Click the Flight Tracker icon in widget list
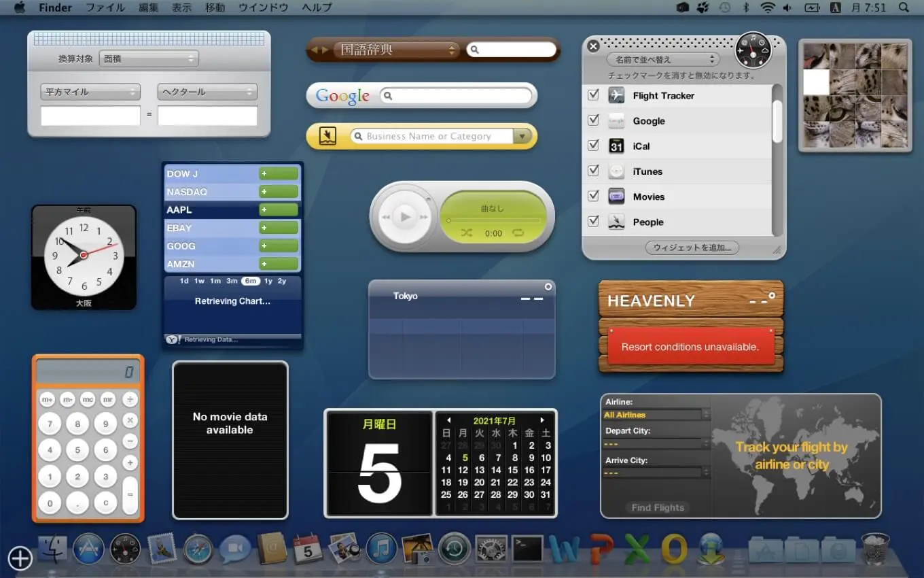The image size is (924, 578). pyautogui.click(x=616, y=95)
